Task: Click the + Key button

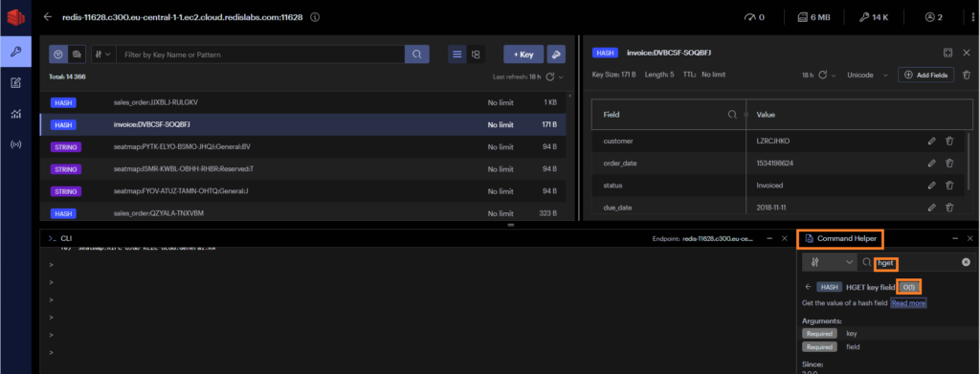Action: 523,55
